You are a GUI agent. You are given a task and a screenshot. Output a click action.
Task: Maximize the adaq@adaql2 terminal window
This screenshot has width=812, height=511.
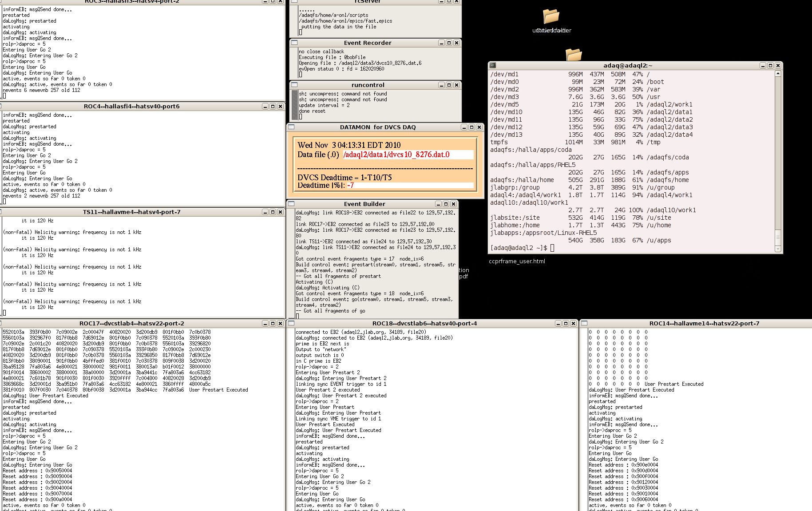pyautogui.click(x=770, y=65)
